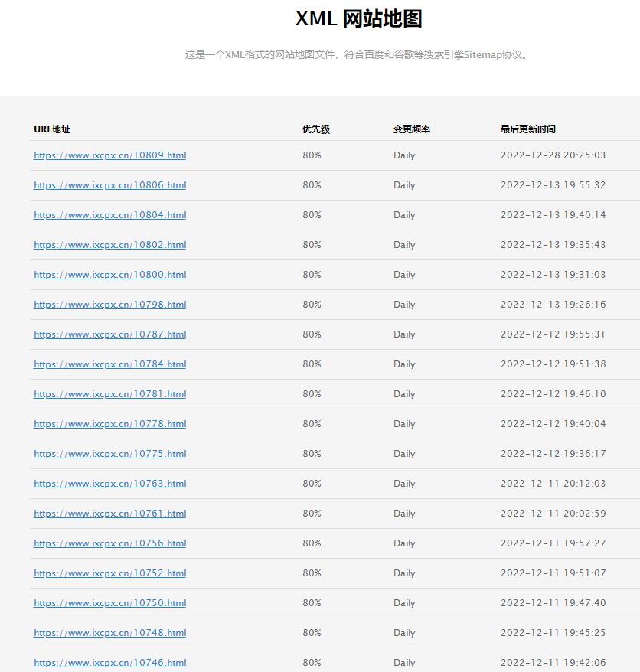Image resolution: width=640 pixels, height=672 pixels.
Task: Navigate to the 10781.html link
Action: (x=109, y=394)
